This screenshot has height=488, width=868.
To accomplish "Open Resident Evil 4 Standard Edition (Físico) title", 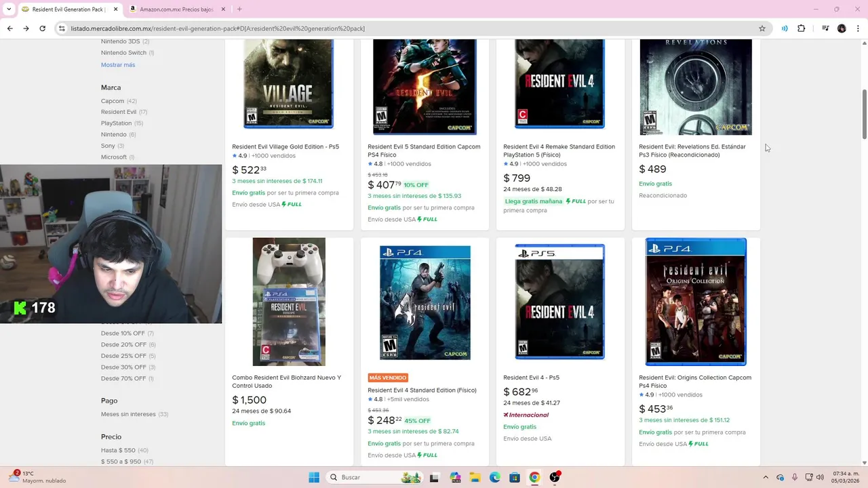I will coord(422,390).
